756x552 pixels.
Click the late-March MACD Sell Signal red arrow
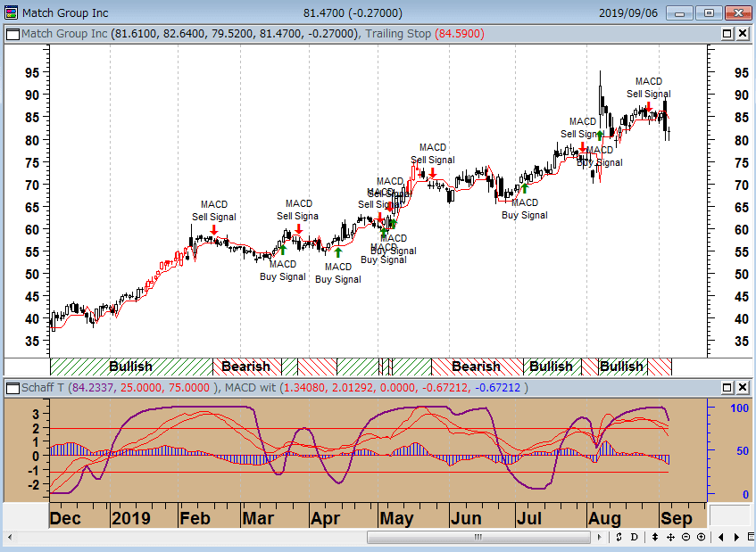click(x=299, y=229)
